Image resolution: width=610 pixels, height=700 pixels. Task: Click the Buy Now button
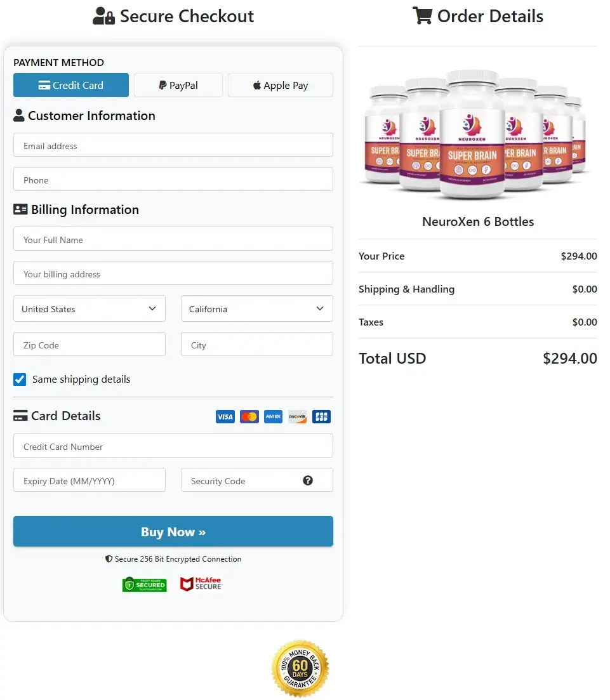(x=173, y=531)
